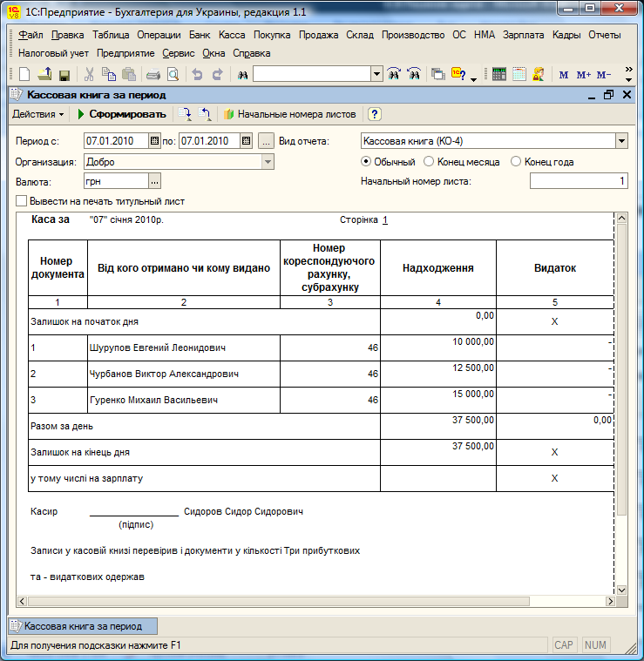The width and height of the screenshot is (644, 661).
Task: Open the Налоговый учет menu
Action: tap(53, 53)
